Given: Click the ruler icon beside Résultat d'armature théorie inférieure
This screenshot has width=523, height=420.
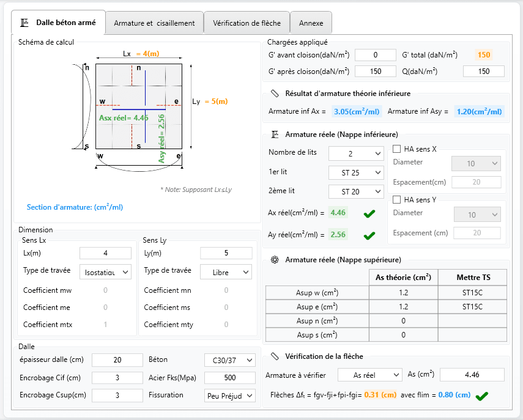Looking at the screenshot, I should (275, 94).
